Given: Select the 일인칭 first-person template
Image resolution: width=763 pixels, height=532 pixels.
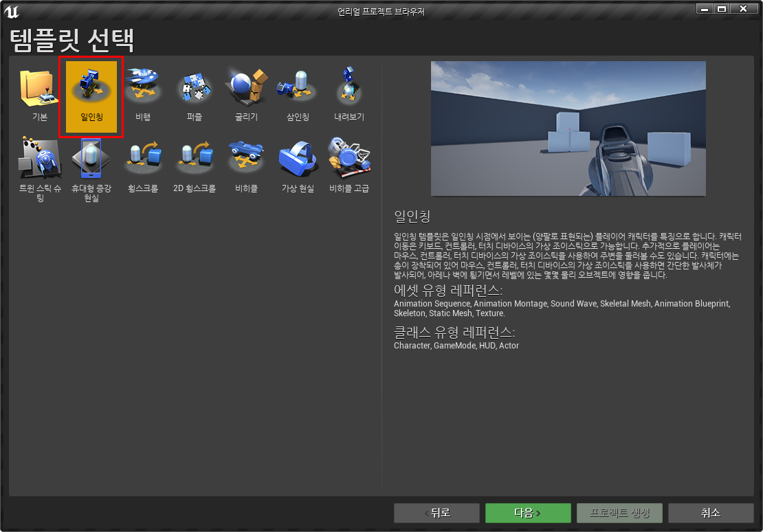Looking at the screenshot, I should (x=91, y=97).
